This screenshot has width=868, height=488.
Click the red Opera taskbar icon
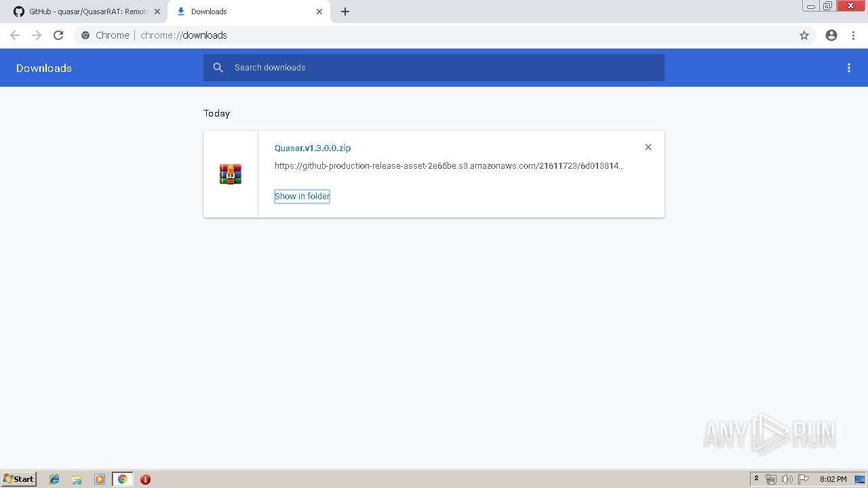click(x=145, y=479)
